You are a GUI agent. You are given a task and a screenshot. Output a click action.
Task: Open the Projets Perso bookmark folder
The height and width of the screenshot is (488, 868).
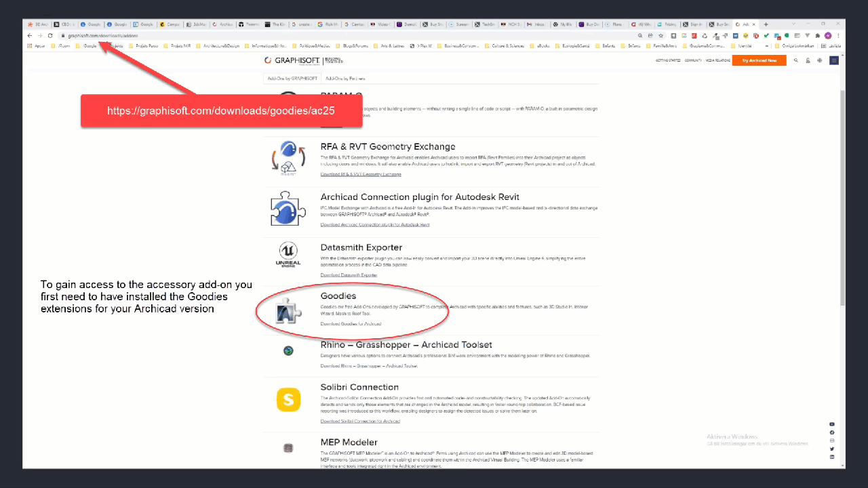coord(144,46)
